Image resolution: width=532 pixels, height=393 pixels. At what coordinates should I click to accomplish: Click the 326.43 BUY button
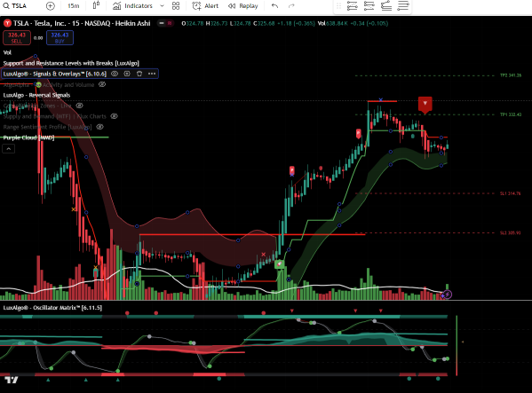(60, 37)
